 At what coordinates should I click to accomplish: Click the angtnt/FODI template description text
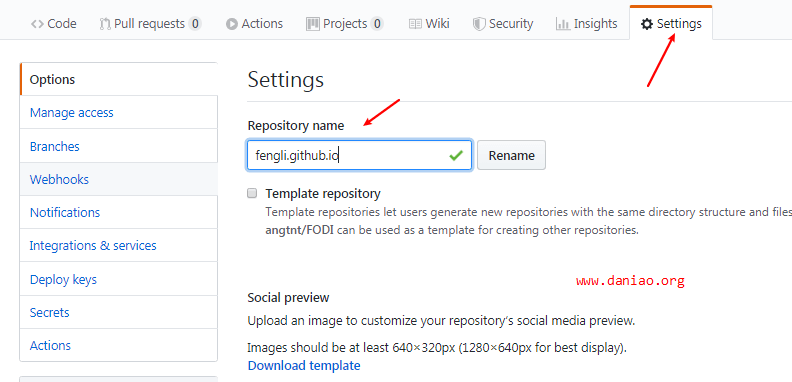[x=452, y=230]
